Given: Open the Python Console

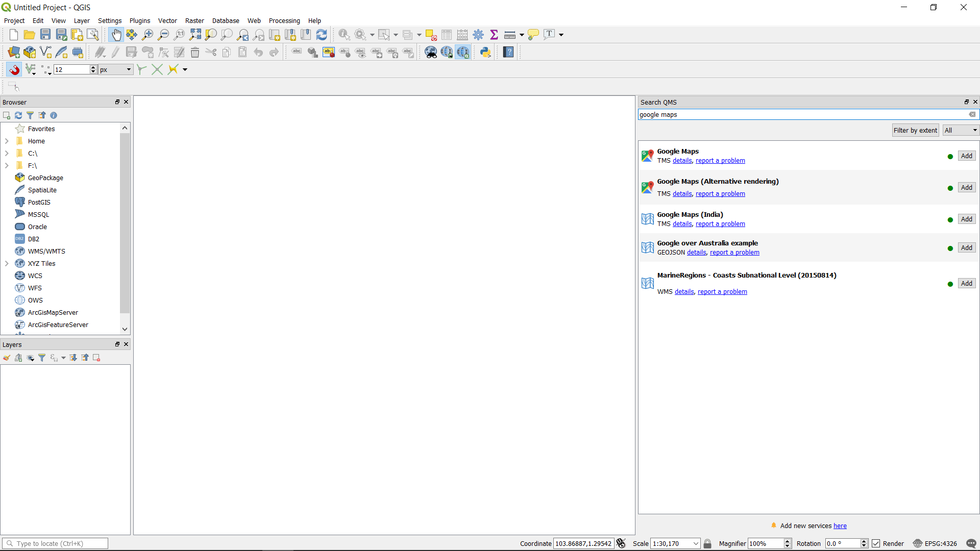Looking at the screenshot, I should click(x=485, y=52).
